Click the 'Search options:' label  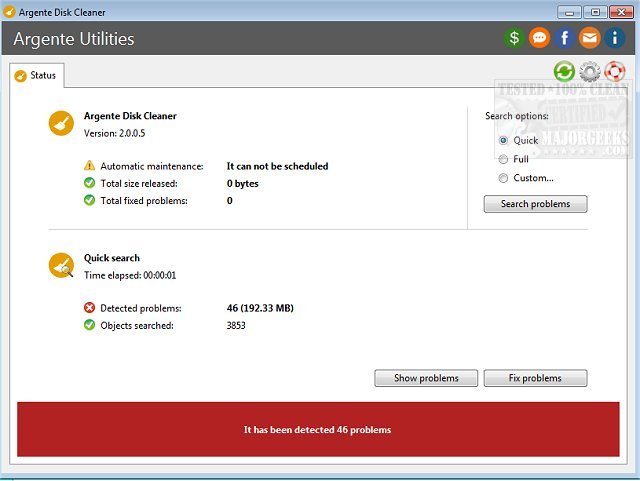tap(517, 116)
